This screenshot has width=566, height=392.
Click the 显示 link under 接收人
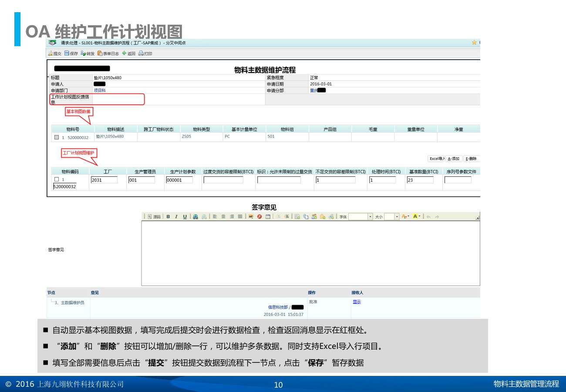click(x=357, y=302)
